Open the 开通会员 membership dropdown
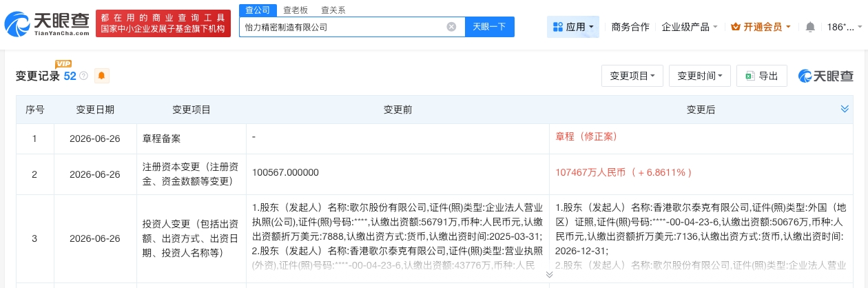The height and width of the screenshot is (288, 868). pyautogui.click(x=761, y=27)
